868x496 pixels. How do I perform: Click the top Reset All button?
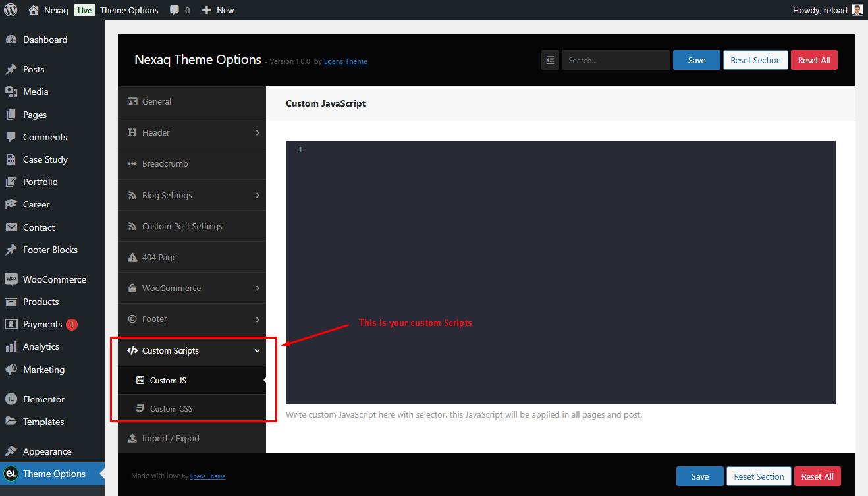pyautogui.click(x=814, y=60)
